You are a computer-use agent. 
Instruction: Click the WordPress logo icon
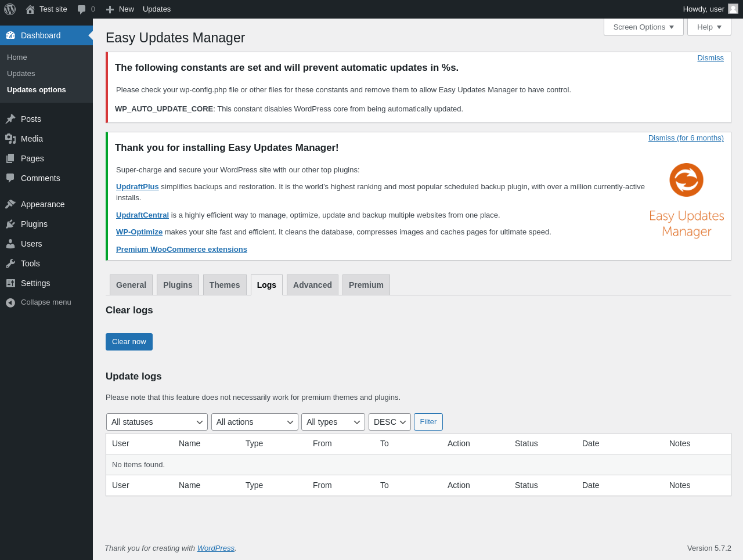point(10,9)
